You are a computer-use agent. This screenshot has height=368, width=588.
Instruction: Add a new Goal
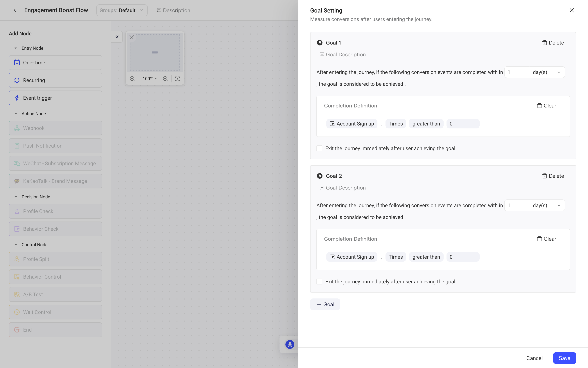pyautogui.click(x=325, y=304)
